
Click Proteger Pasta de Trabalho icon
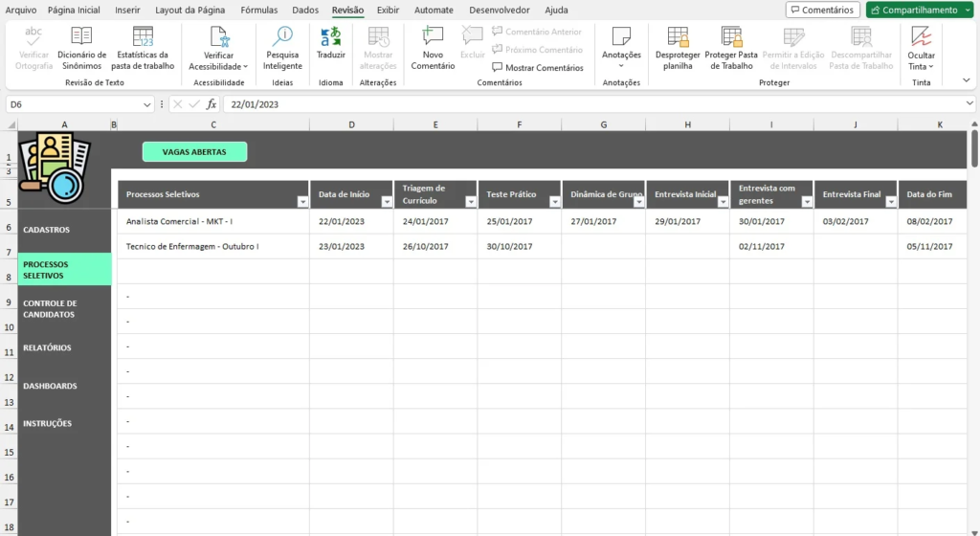coord(731,37)
